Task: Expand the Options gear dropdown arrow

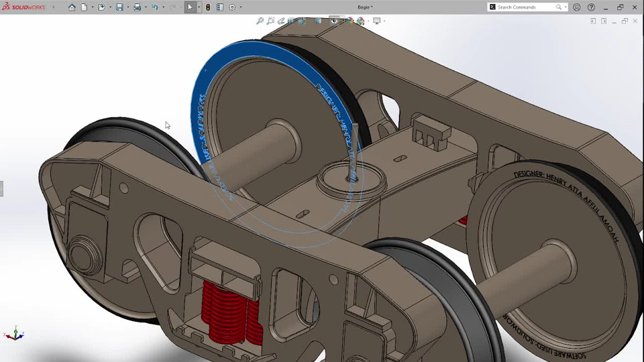Action: tap(240, 7)
